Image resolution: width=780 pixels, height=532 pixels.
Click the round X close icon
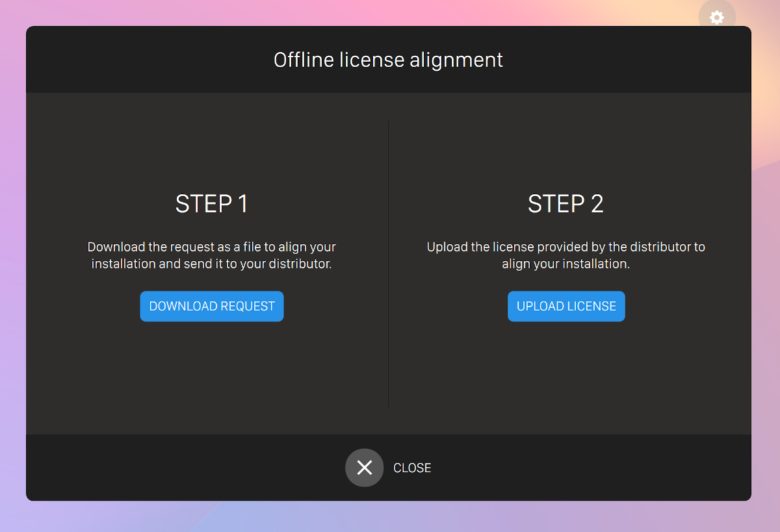click(364, 468)
